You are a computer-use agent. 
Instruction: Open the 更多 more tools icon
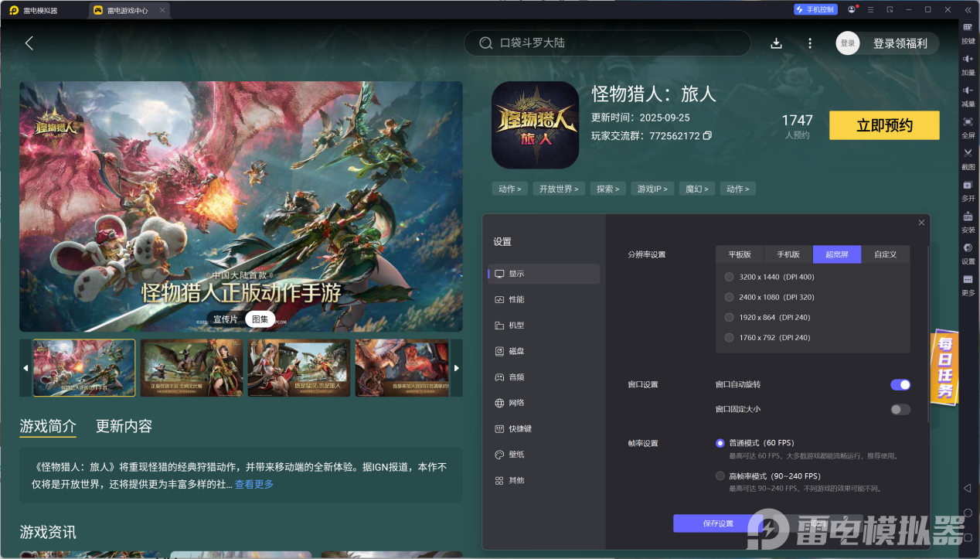(968, 285)
